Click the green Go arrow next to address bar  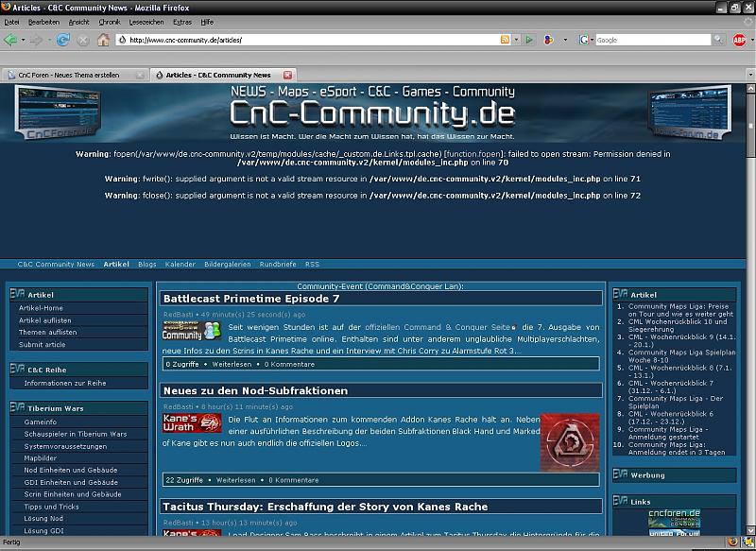[x=529, y=40]
